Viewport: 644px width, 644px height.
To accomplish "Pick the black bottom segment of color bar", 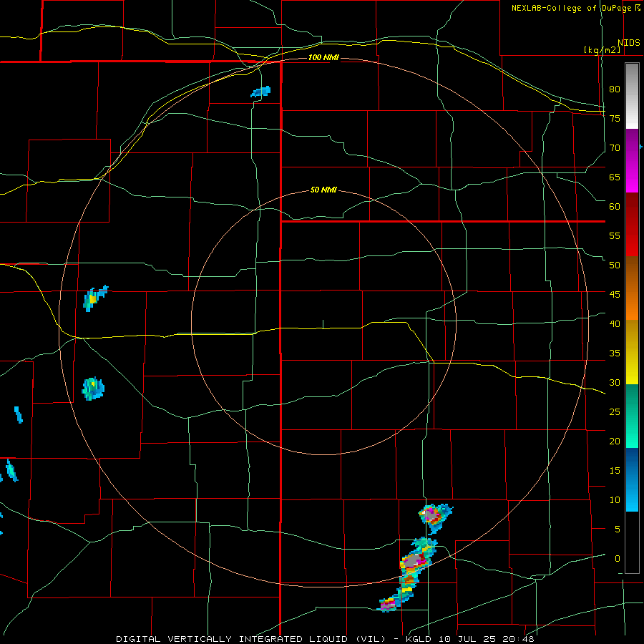I will 632,542.
